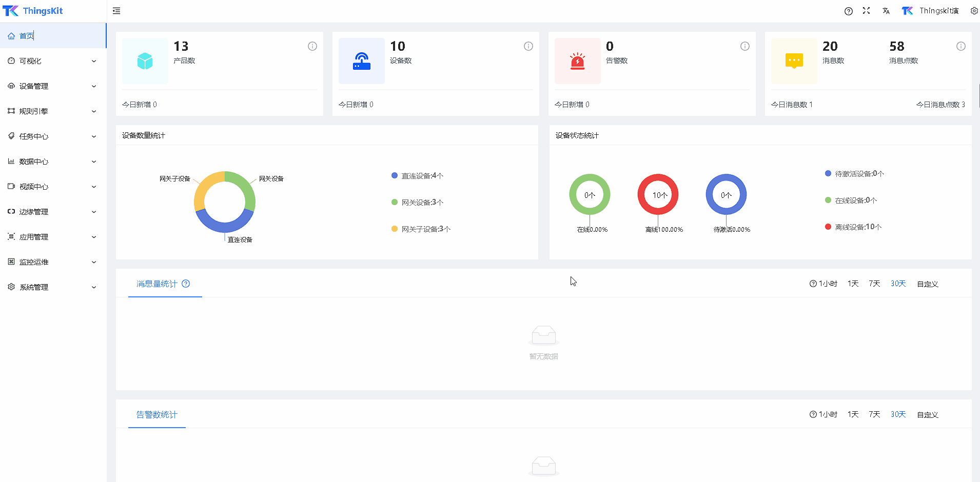
Task: Select 7天 range for 告警数统计
Action: (875, 414)
